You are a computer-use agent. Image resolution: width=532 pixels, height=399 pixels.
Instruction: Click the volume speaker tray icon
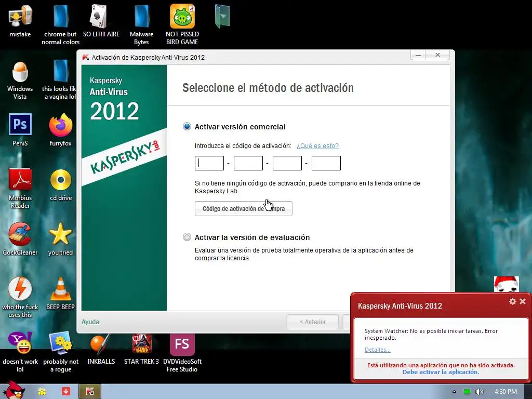point(479,392)
